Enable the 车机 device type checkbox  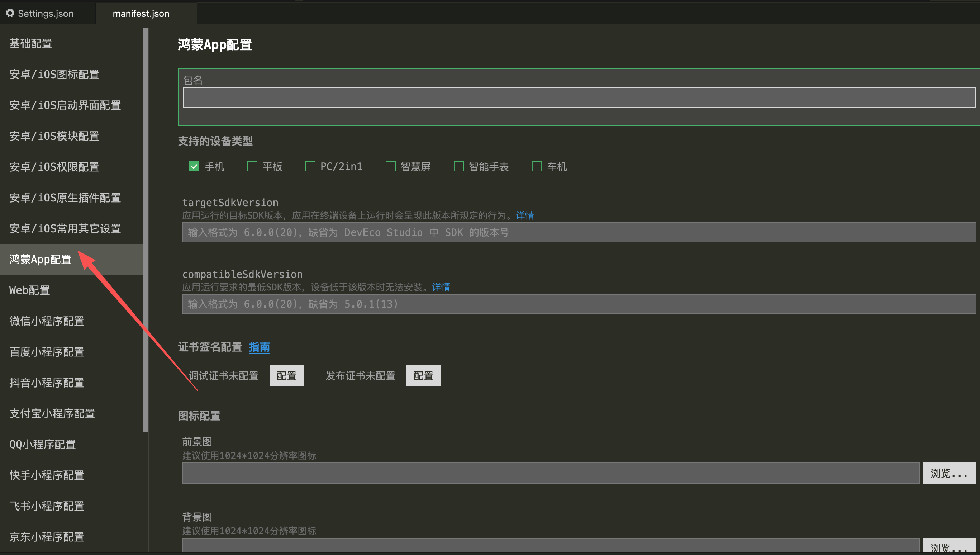point(537,167)
